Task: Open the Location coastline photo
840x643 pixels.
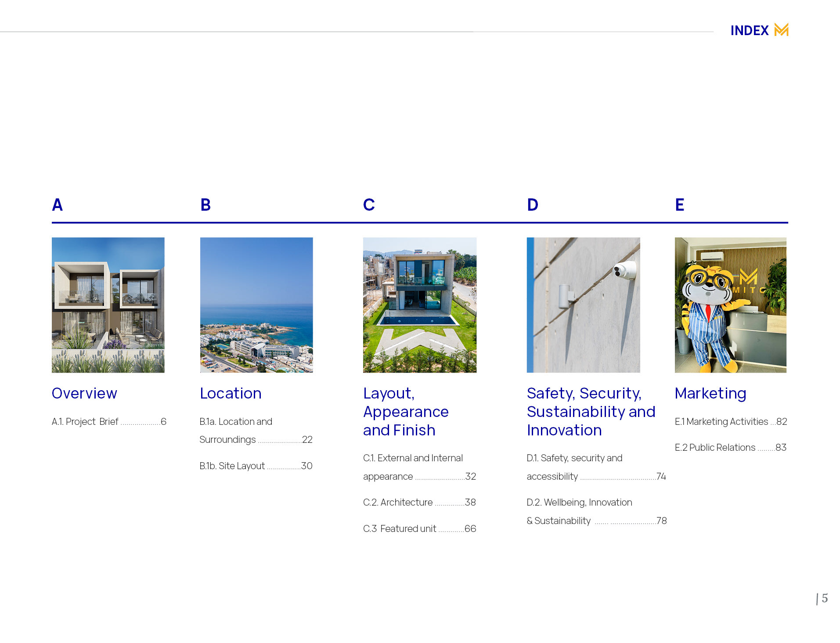Action: (x=256, y=305)
